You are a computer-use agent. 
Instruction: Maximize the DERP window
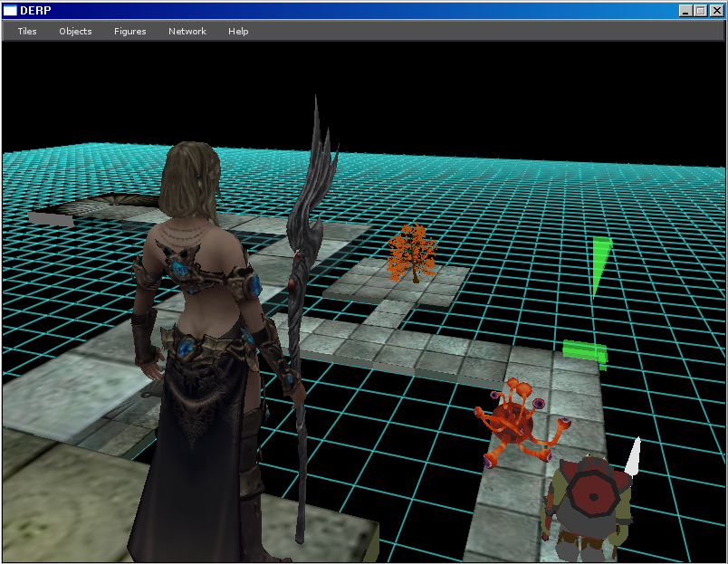point(701,11)
